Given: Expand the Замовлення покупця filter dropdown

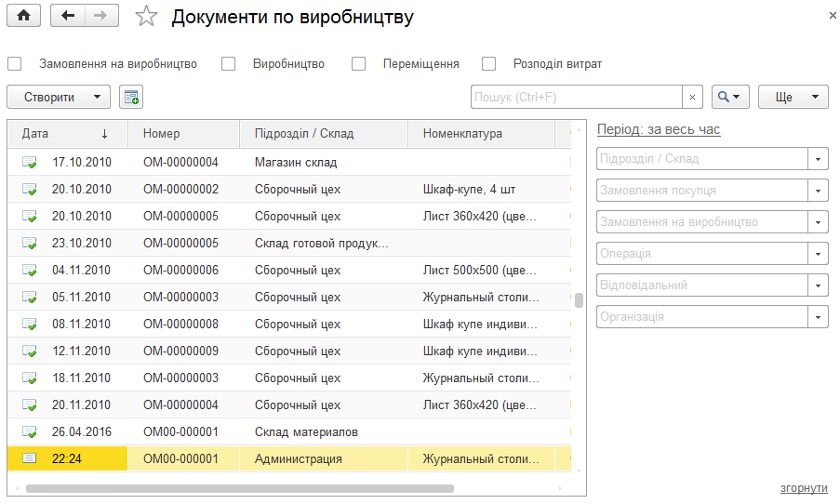Looking at the screenshot, I should pos(818,191).
